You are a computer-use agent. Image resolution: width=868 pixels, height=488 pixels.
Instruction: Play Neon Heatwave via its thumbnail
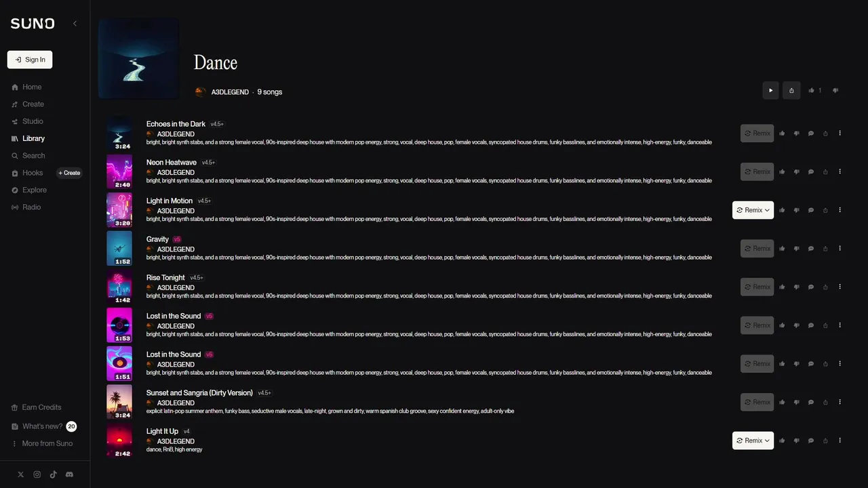pyautogui.click(x=119, y=171)
